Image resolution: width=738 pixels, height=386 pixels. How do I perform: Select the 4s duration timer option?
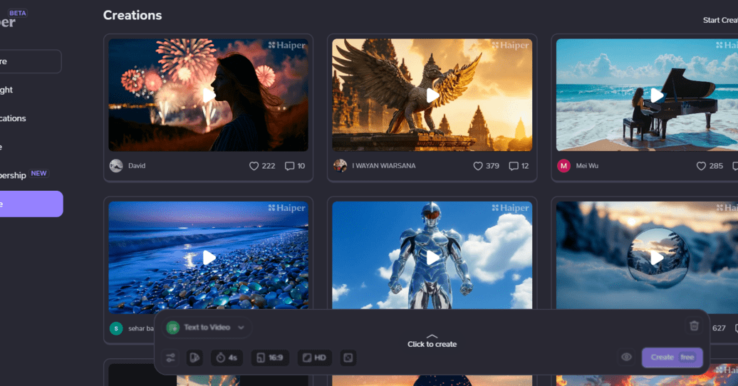(x=226, y=358)
